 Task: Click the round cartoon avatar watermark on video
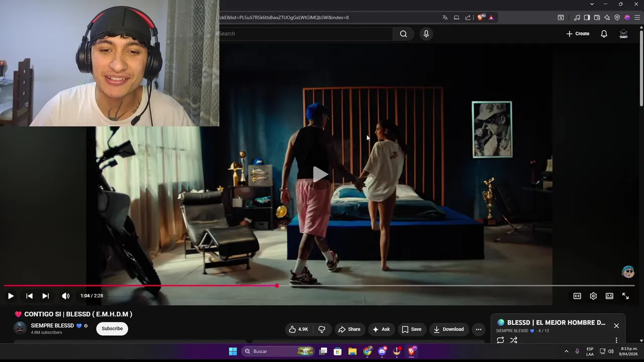(x=628, y=272)
